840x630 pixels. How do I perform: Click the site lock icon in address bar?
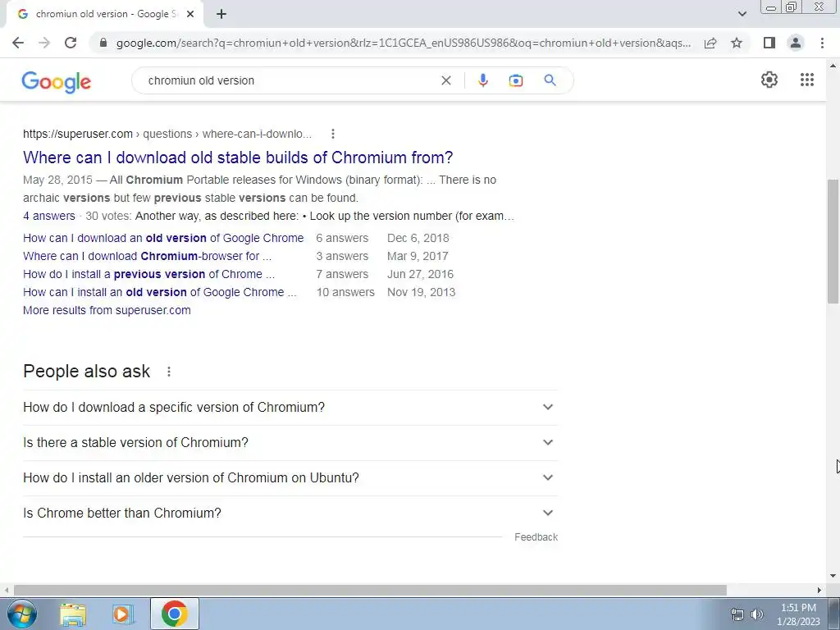click(104, 43)
